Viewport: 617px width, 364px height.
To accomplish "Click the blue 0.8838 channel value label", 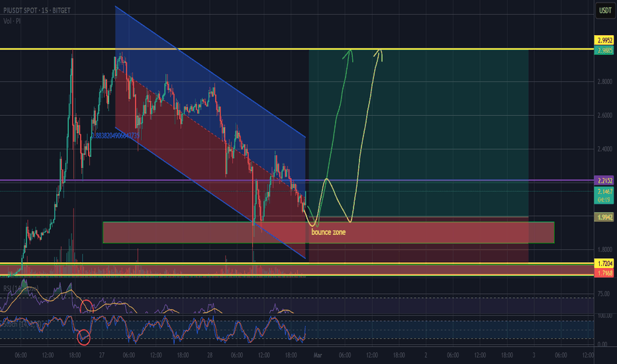I will click(x=116, y=136).
